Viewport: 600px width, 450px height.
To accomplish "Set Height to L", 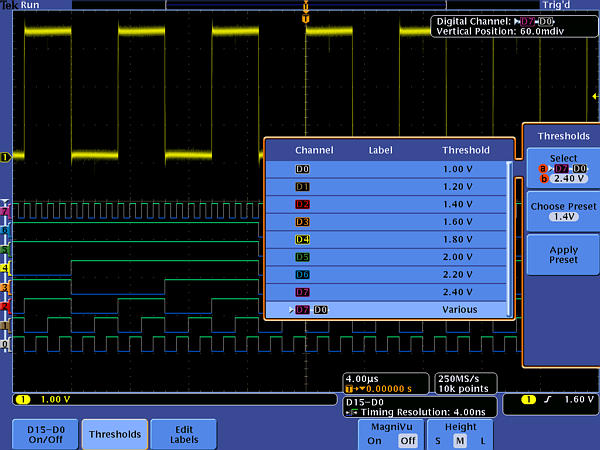I will (x=483, y=441).
